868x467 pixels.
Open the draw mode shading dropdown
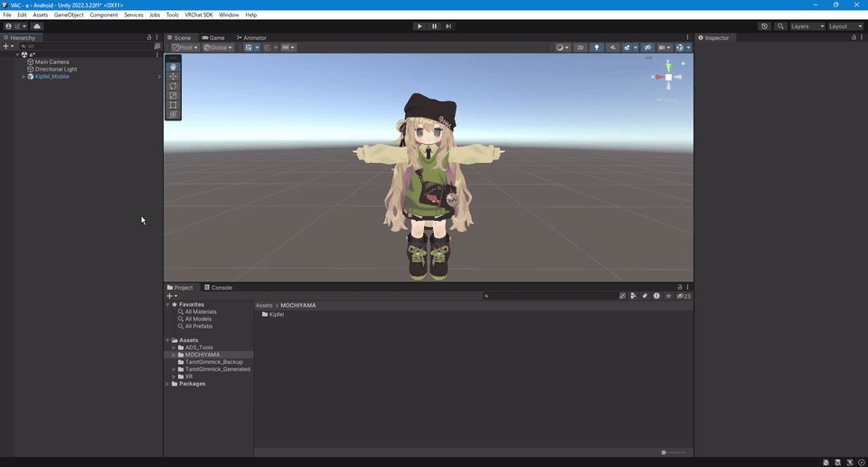(x=562, y=48)
